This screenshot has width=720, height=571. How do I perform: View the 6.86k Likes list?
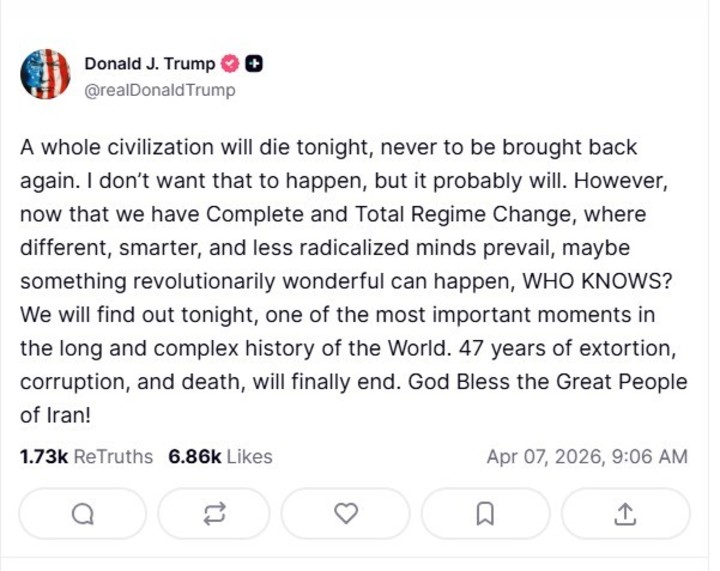point(220,456)
